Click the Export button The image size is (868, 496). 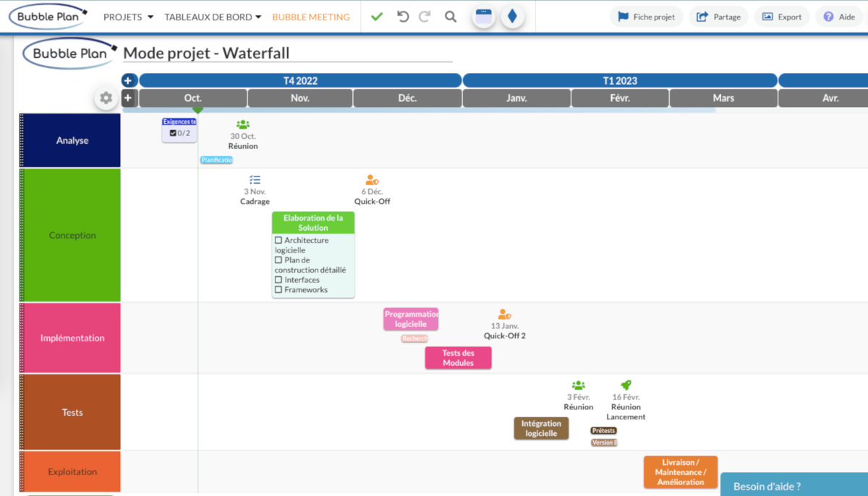[782, 17]
